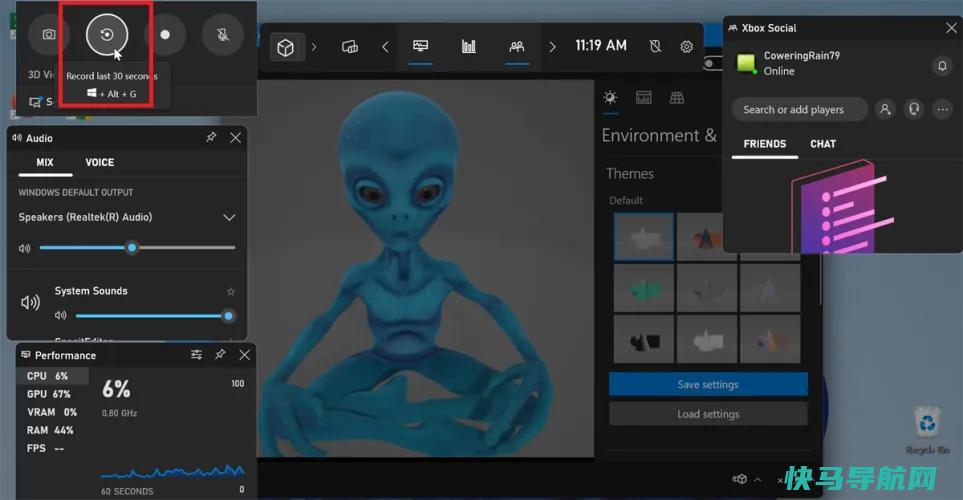Open Speakers (Realtek(R) Audio) output dropdown
This screenshot has height=500, width=963.
click(127, 217)
